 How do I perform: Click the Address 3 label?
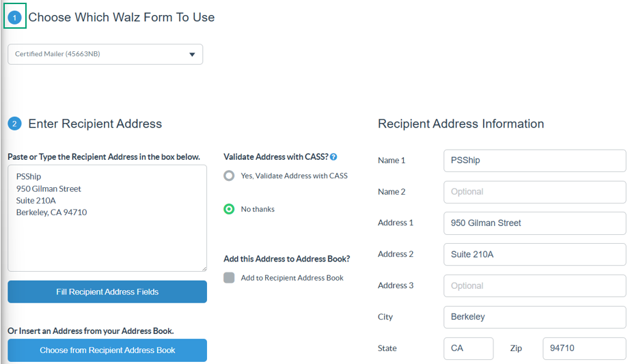click(x=396, y=285)
